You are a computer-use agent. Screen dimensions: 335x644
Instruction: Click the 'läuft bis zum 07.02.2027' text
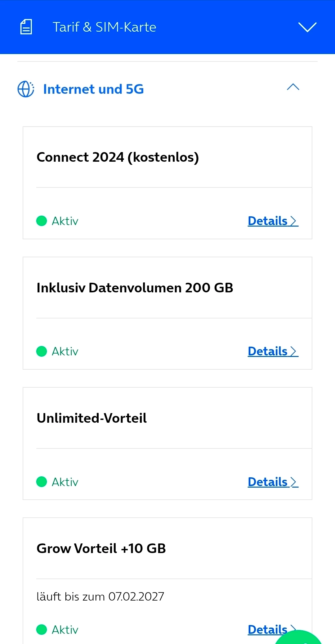pyautogui.click(x=100, y=597)
